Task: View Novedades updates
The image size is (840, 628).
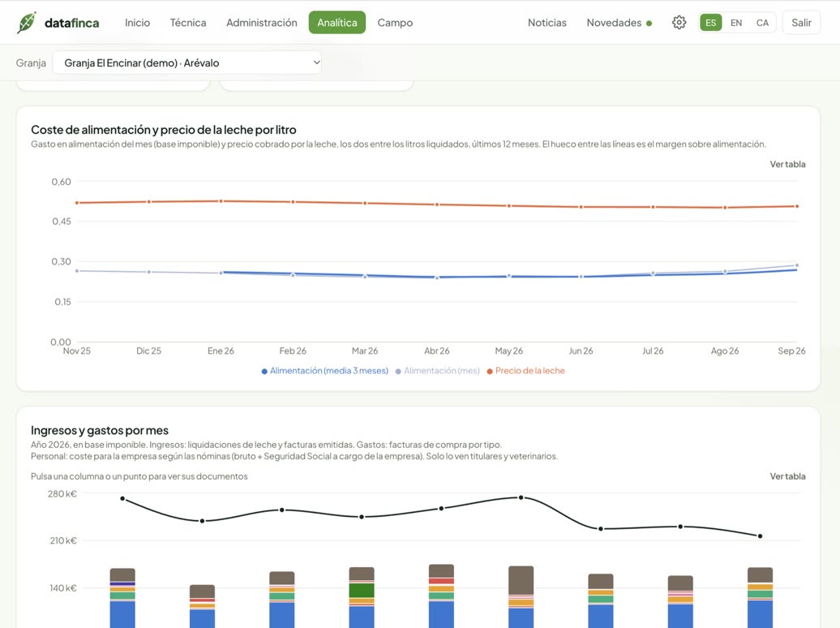Action: 619,23
